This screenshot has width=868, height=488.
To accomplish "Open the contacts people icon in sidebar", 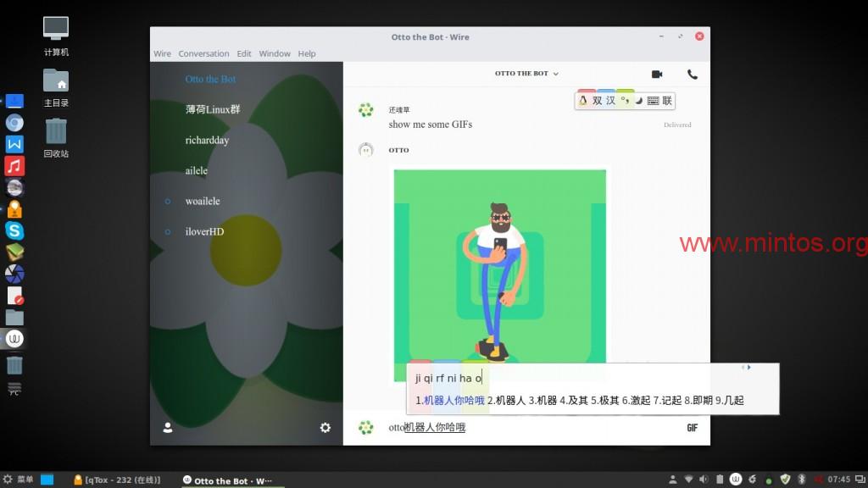I will point(168,428).
